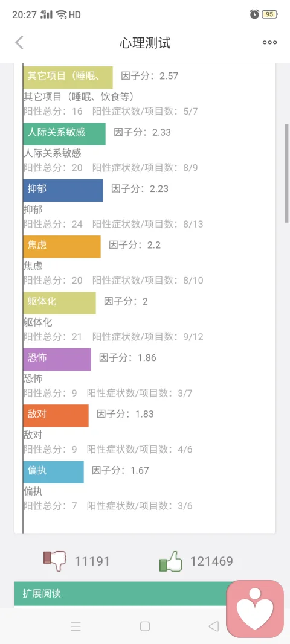The image size is (290, 644).
Task: Click the light blue 偏执 bar
Action: 54,472
